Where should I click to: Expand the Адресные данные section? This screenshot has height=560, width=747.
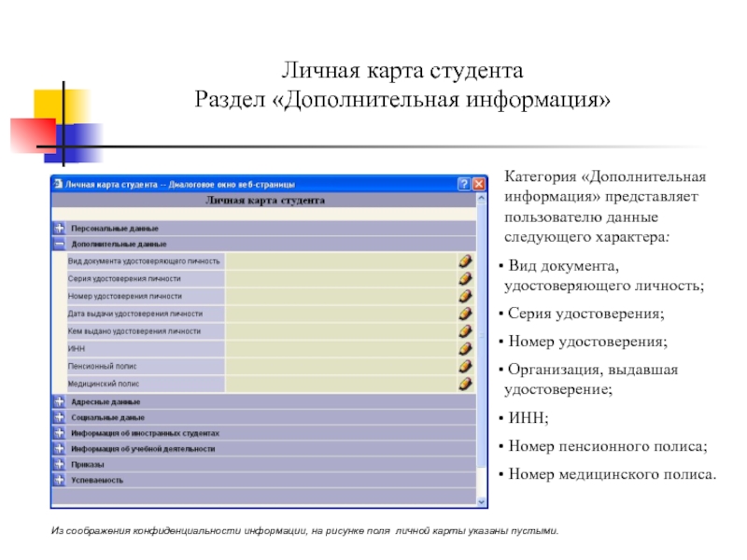click(x=59, y=401)
